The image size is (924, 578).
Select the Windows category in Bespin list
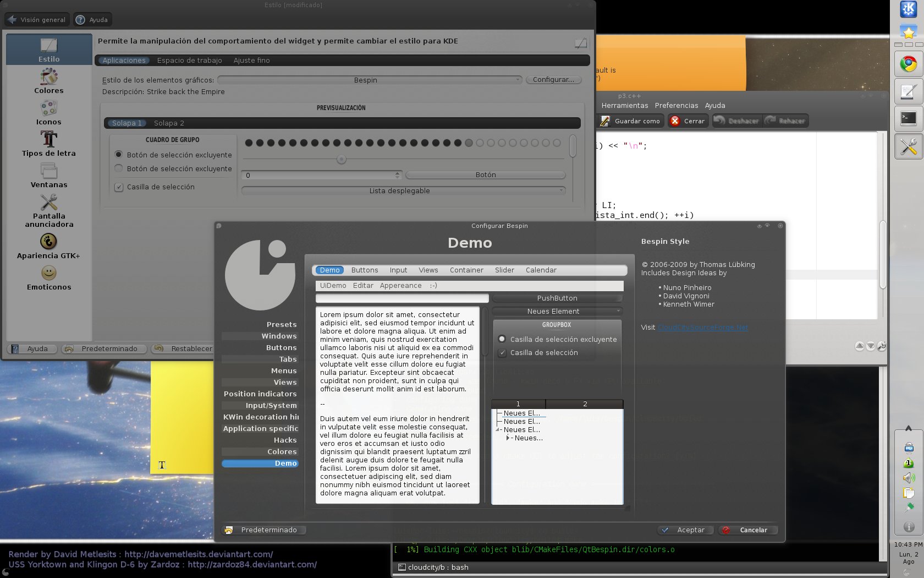pyautogui.click(x=260, y=336)
